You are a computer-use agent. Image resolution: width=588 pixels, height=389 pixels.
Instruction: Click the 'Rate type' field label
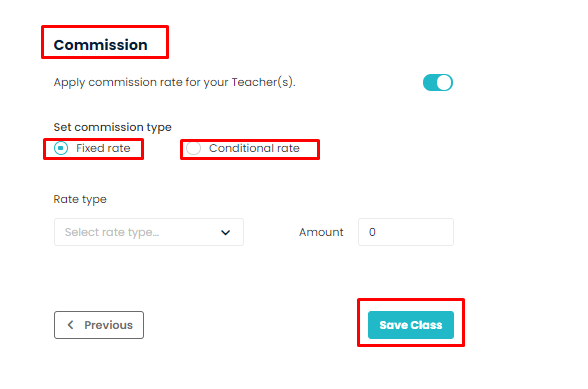coord(80,200)
